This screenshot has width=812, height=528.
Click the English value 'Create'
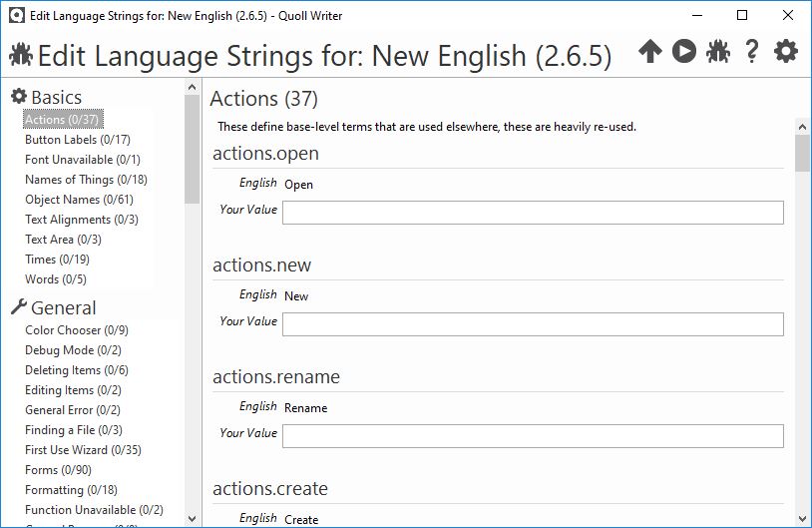[x=301, y=520]
